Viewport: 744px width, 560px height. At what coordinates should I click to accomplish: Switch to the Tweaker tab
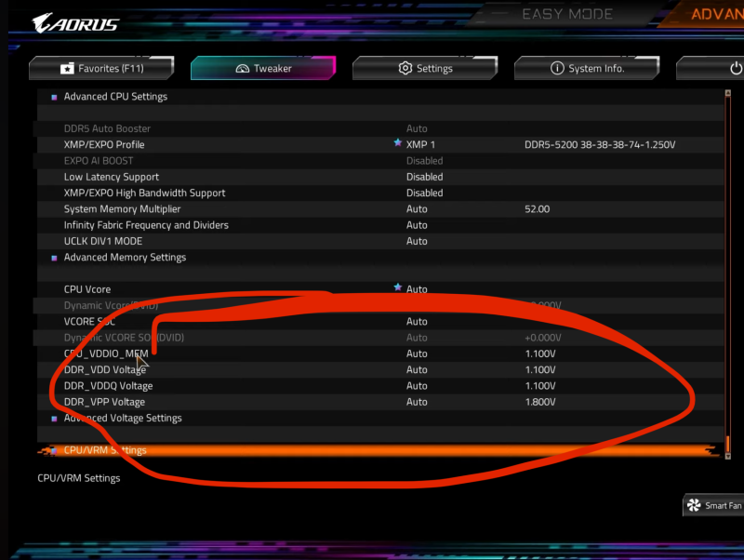[263, 68]
